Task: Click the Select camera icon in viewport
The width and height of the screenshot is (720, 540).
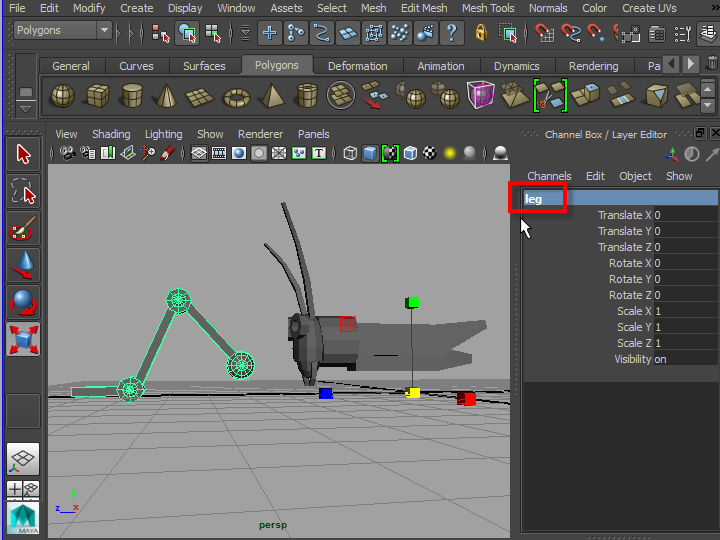Action: (x=68, y=153)
